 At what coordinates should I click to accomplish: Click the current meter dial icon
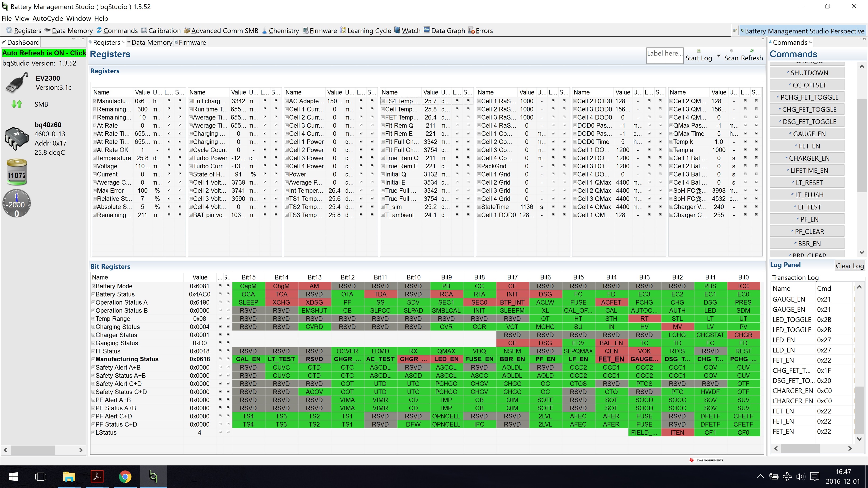point(16,203)
